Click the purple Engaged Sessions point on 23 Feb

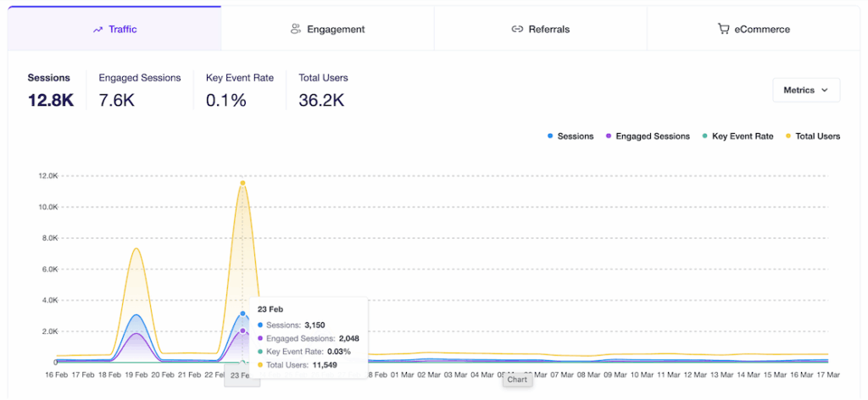[x=242, y=331]
